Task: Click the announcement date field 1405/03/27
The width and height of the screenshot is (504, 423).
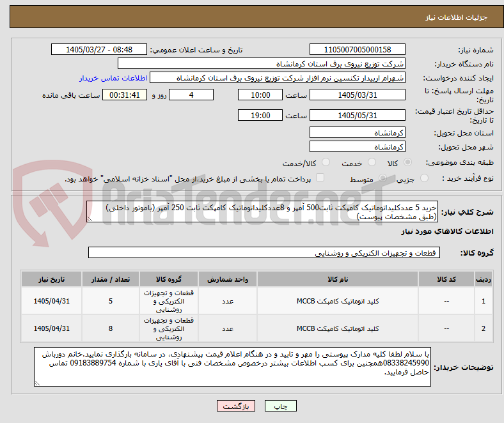Action: (x=99, y=49)
